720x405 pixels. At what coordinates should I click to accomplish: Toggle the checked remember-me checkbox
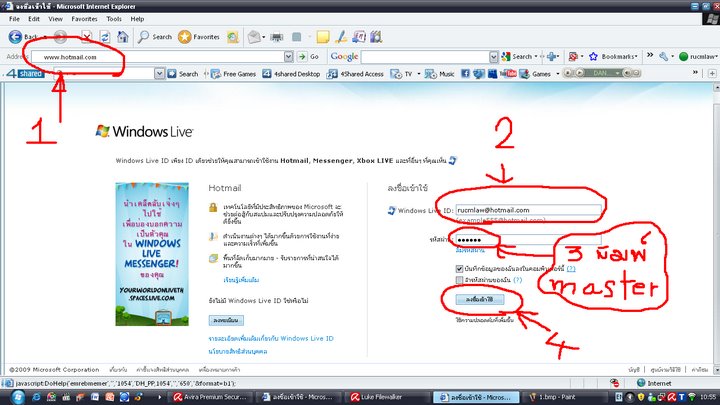tap(459, 269)
